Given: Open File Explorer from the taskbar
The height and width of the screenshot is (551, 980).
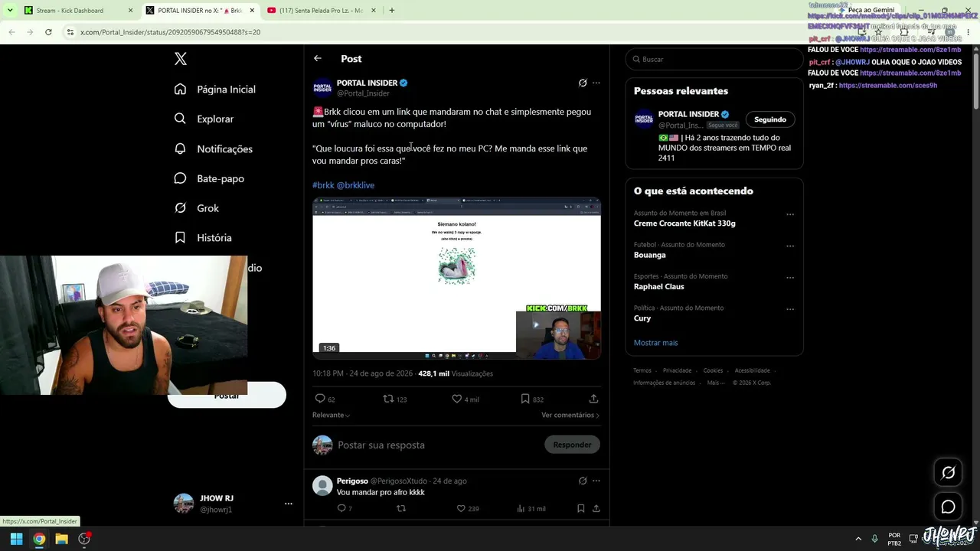Looking at the screenshot, I should click(62, 539).
